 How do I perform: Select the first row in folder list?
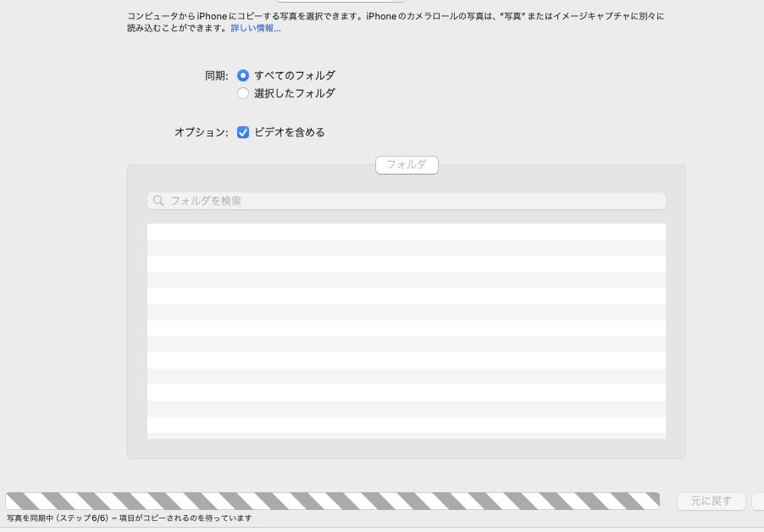coord(407,231)
